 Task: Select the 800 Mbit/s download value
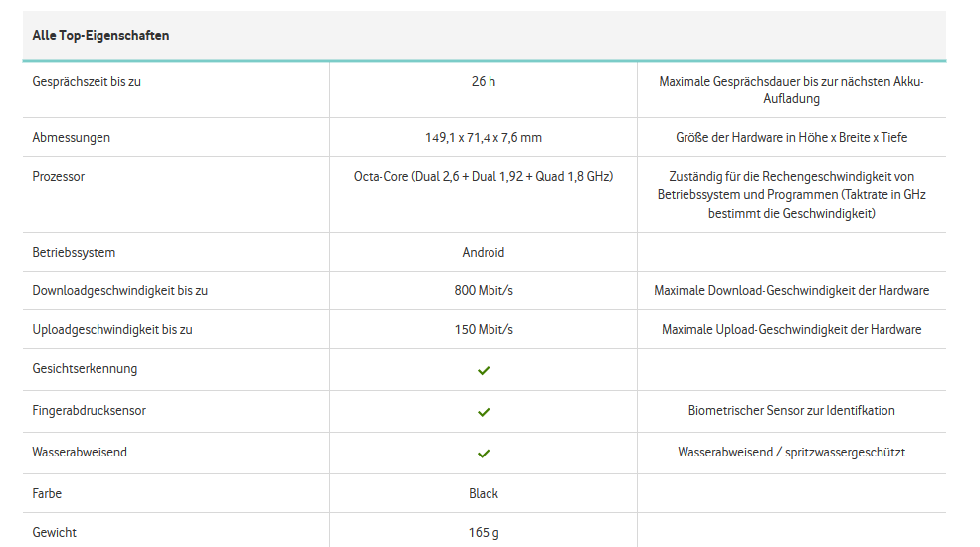[484, 291]
